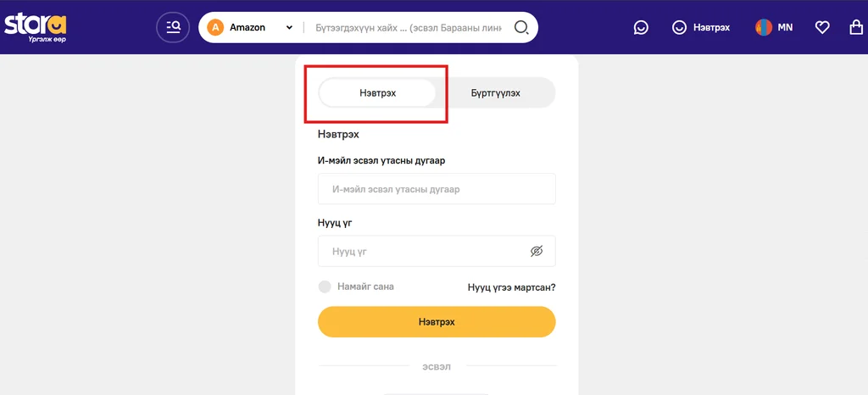868x395 pixels.
Task: Open the Нууц үгээ мартсан? link
Action: click(x=511, y=287)
